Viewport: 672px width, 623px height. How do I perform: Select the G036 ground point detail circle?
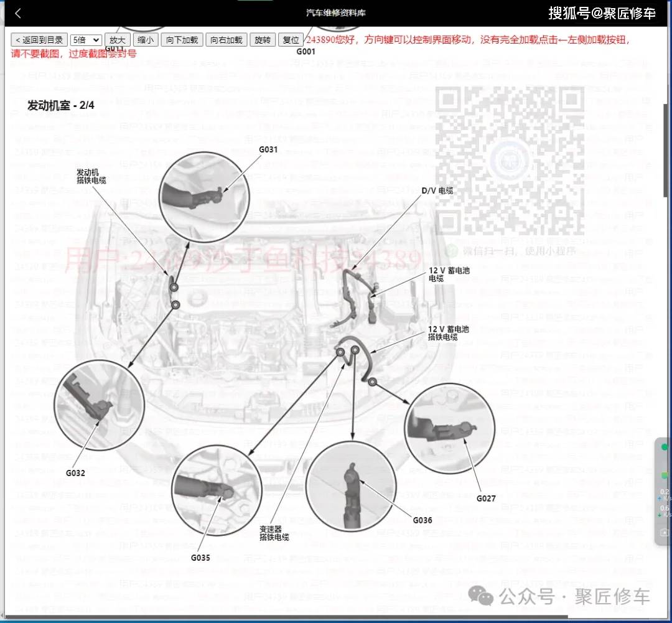click(351, 487)
